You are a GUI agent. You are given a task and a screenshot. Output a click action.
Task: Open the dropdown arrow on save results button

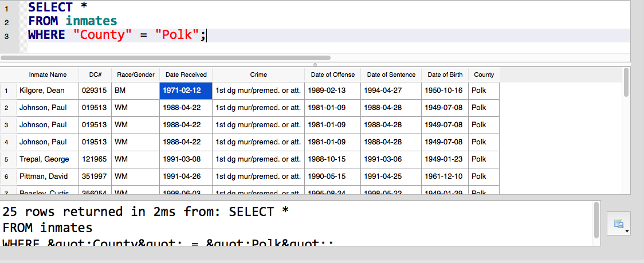627,231
